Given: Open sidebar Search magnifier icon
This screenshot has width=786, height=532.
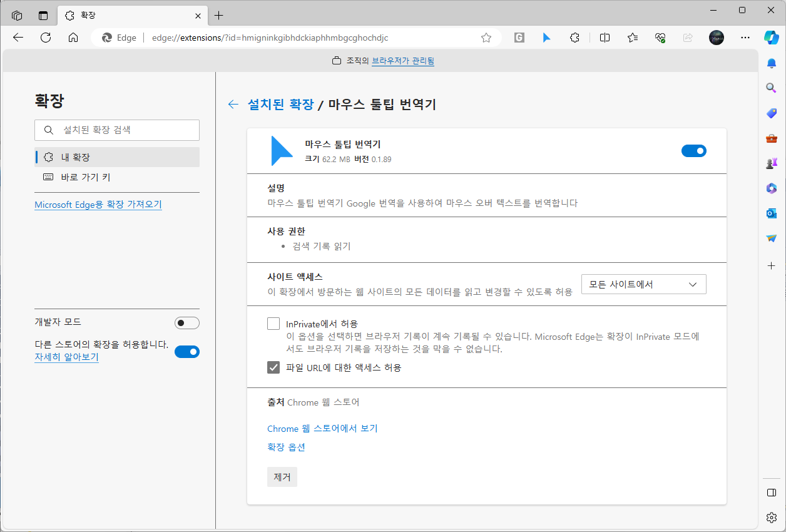Looking at the screenshot, I should pyautogui.click(x=772, y=88).
